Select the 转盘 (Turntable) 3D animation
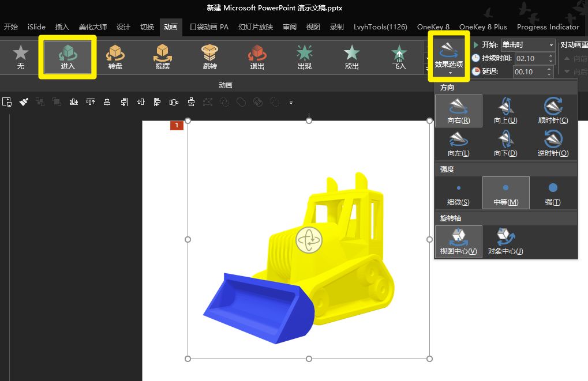This screenshot has height=381, width=588. tap(115, 58)
